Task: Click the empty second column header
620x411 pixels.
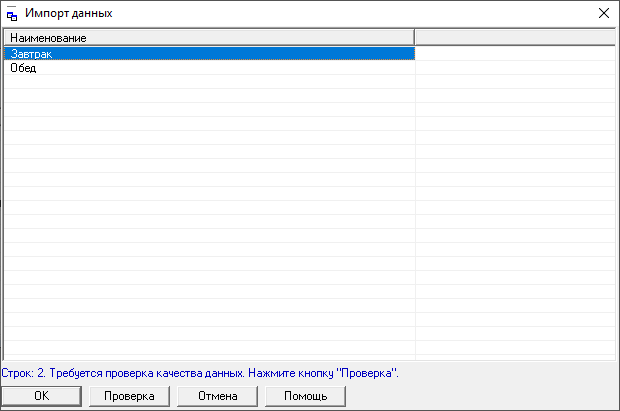Action: tap(514, 38)
